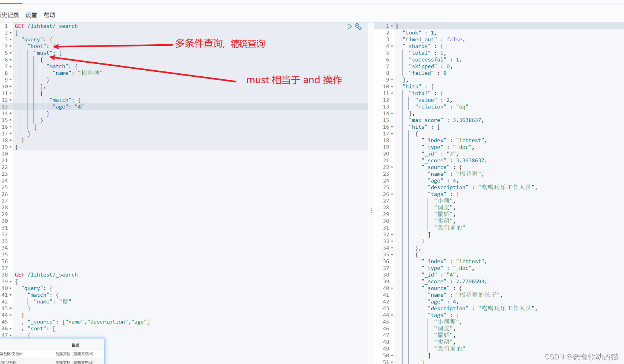Click the "name" : "棉花糖的孩子" response line
Viewport: 624px width, 364px height.
[x=465, y=295]
